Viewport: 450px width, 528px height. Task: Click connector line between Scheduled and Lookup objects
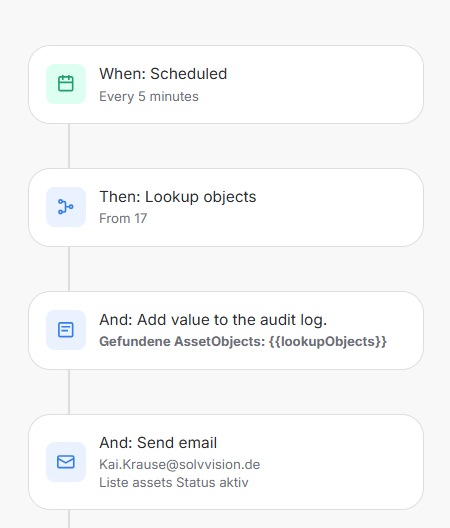click(69, 146)
